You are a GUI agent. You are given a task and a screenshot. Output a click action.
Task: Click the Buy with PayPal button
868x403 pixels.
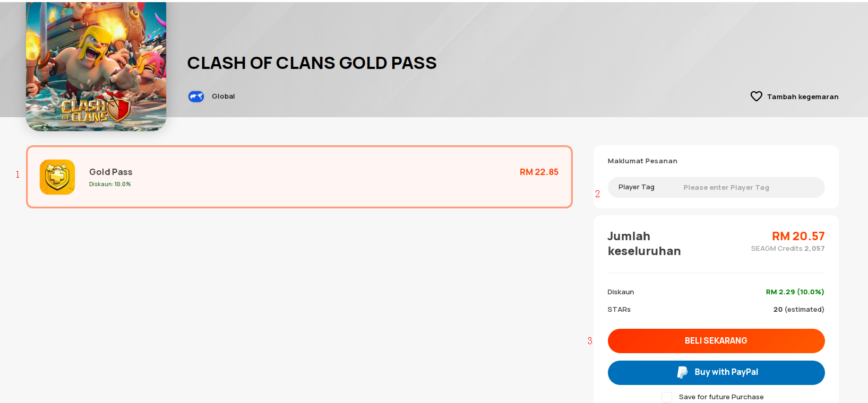coord(716,373)
